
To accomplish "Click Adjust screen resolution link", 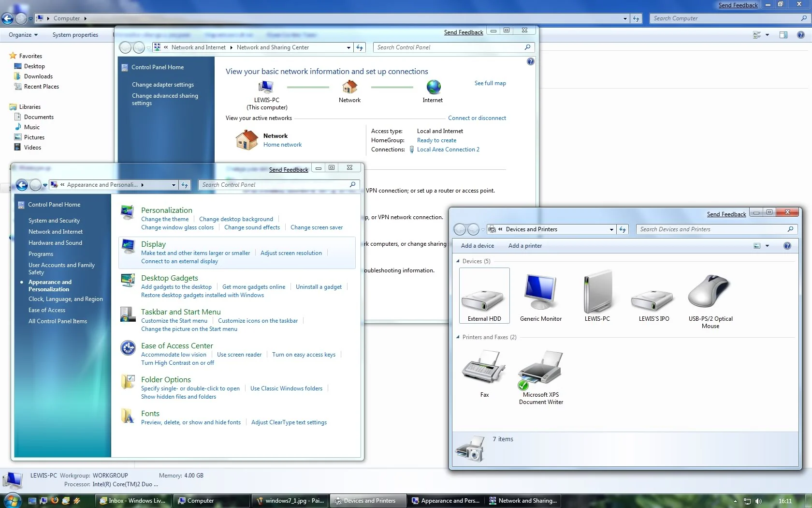I will coord(291,253).
